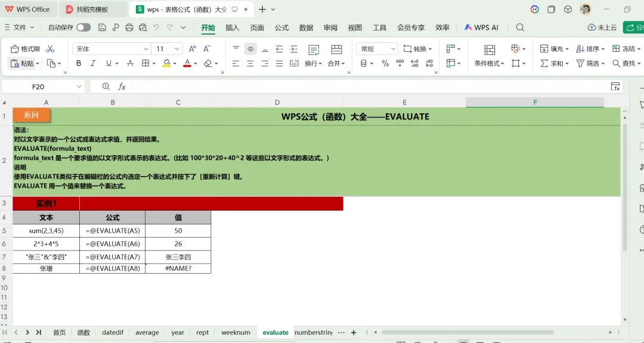Open the File (文件) menu
The width and height of the screenshot is (644, 343).
19,27
